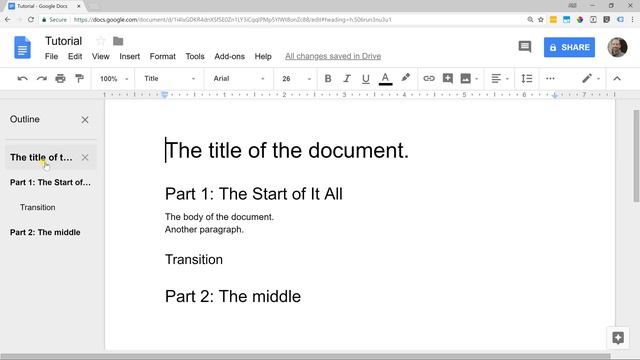
Task: Jump to 'Part 2: The middle' in outline
Action: click(45, 232)
